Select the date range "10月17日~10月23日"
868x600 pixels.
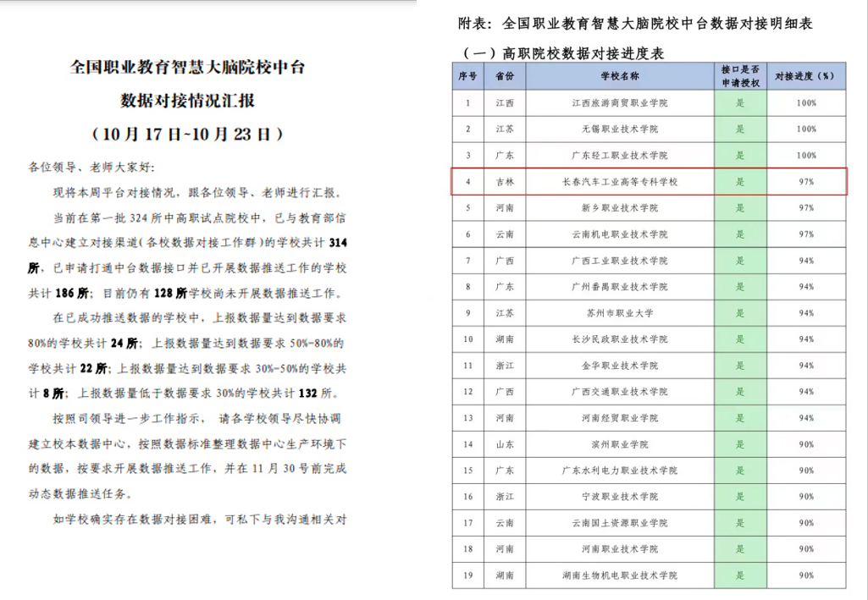pyautogui.click(x=186, y=134)
